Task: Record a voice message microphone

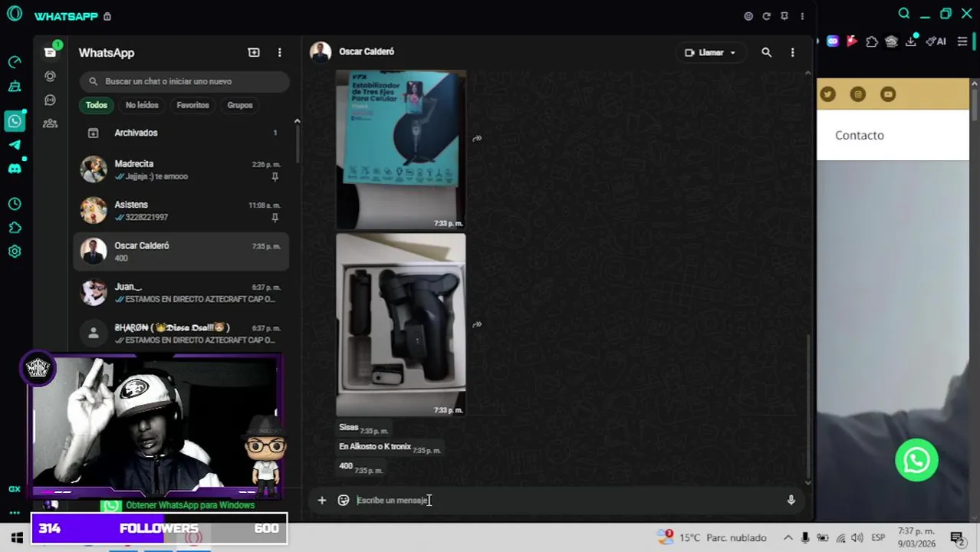Action: click(x=791, y=500)
